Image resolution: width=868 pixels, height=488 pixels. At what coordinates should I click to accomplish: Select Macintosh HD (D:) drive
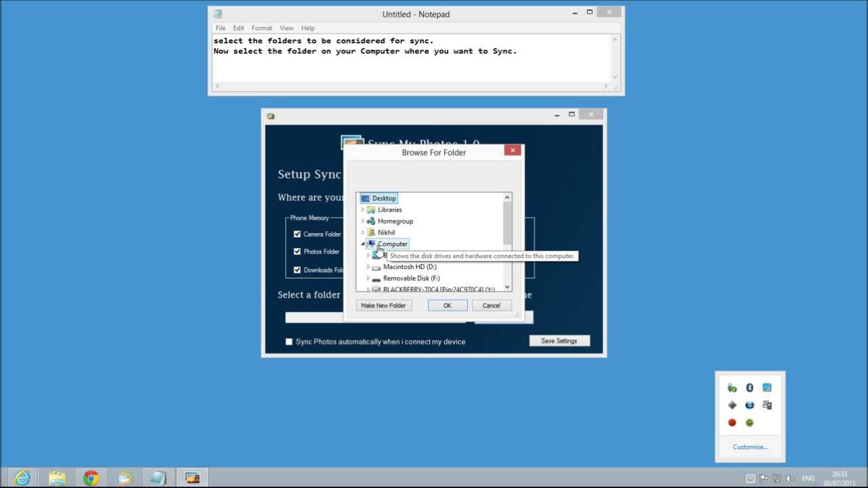(410, 267)
